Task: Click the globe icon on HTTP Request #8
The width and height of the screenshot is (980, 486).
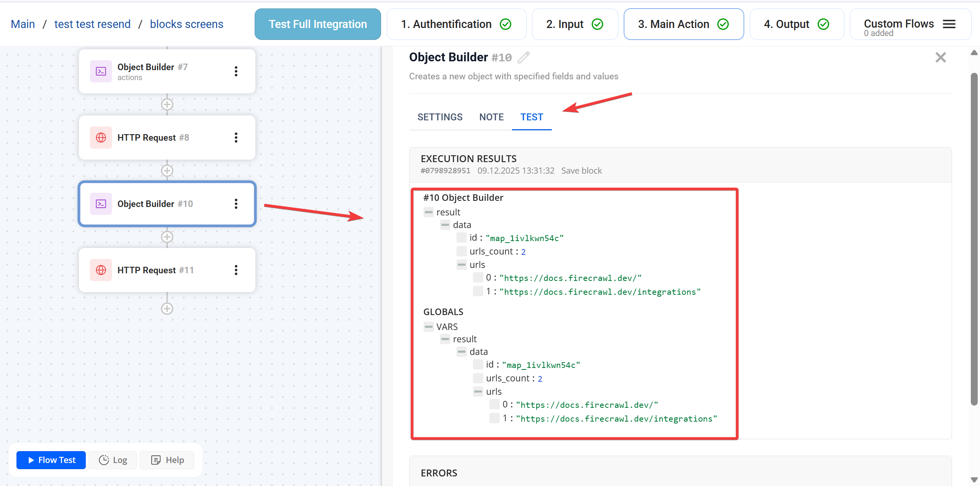Action: (x=101, y=138)
